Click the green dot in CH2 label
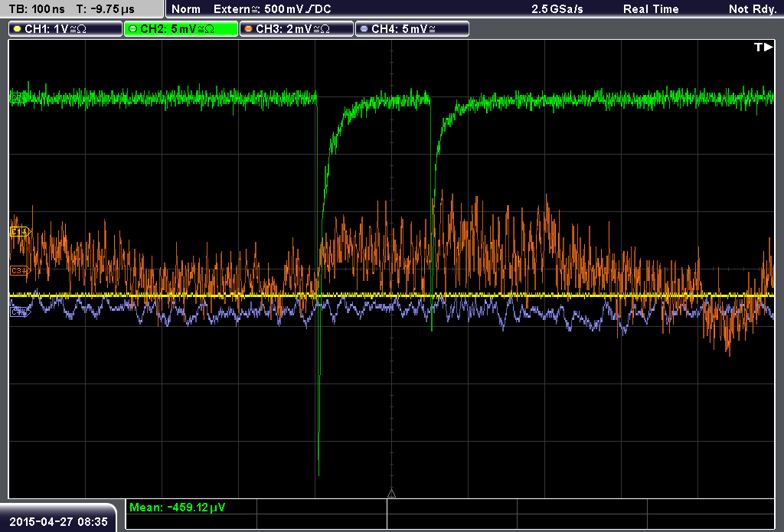This screenshot has height=532, width=784. click(x=133, y=29)
